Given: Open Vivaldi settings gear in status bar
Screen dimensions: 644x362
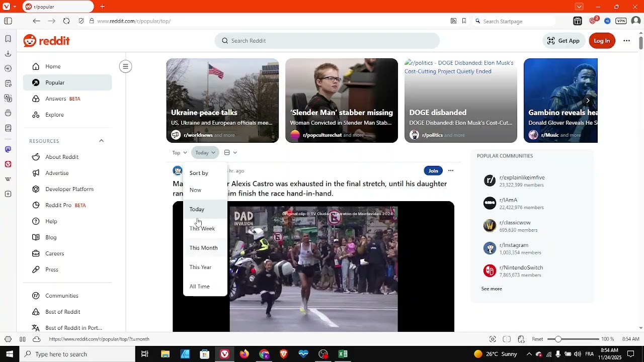Looking at the screenshot, I should click(8, 339).
